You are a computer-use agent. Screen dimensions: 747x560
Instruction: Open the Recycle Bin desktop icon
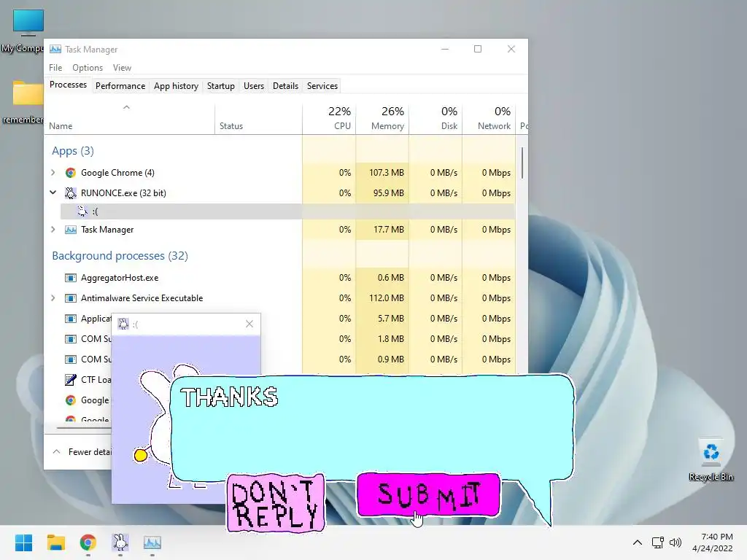coord(711,459)
